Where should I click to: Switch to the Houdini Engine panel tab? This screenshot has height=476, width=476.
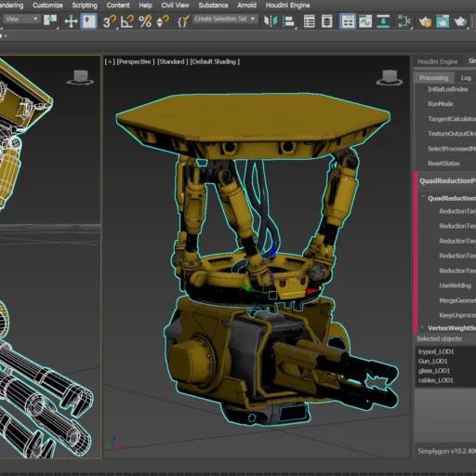438,61
